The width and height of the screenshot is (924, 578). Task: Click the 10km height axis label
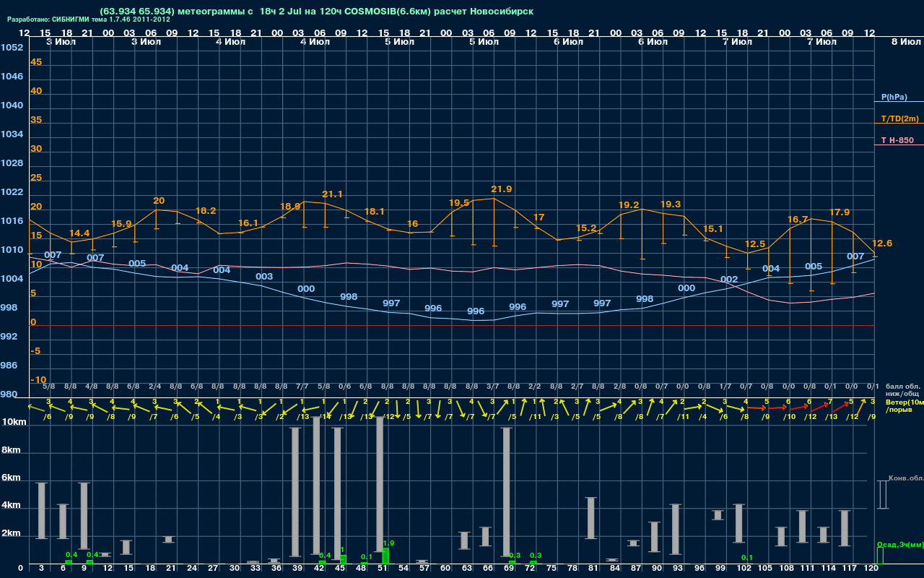tap(12, 422)
